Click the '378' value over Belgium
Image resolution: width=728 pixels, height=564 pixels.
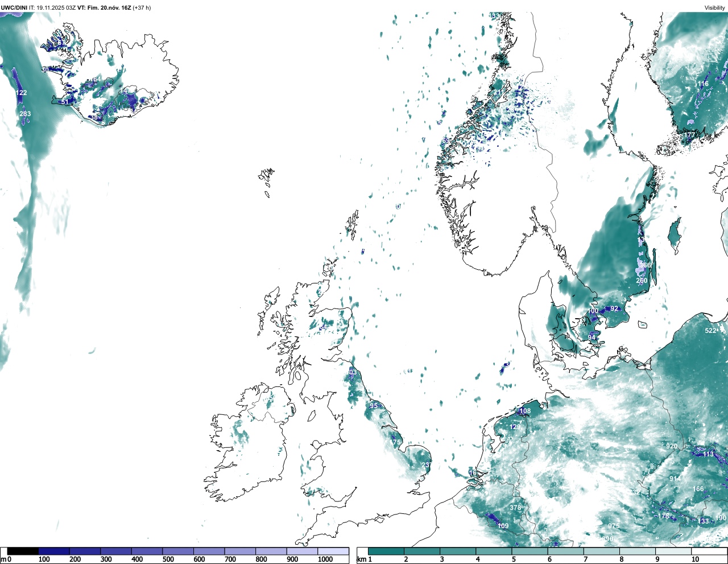pyautogui.click(x=515, y=508)
